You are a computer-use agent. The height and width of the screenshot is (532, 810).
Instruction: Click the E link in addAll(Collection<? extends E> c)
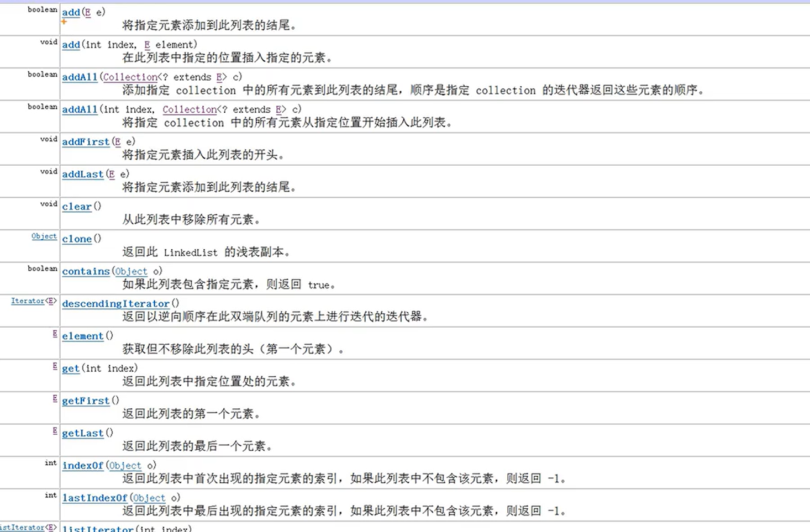219,77
